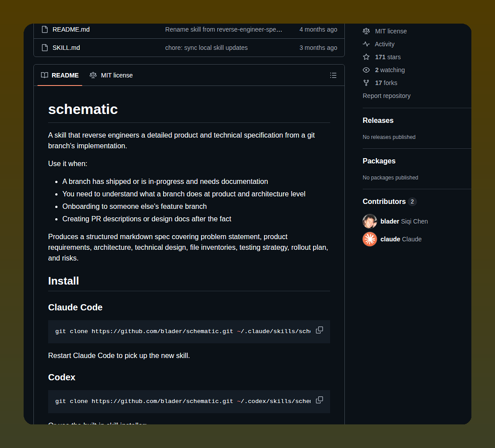Click SKILL.md file icon

click(x=45, y=48)
